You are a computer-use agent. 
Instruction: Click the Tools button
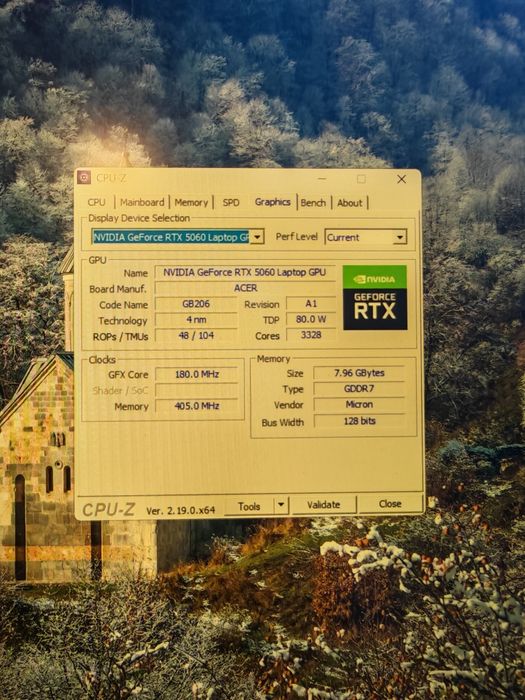(x=249, y=506)
